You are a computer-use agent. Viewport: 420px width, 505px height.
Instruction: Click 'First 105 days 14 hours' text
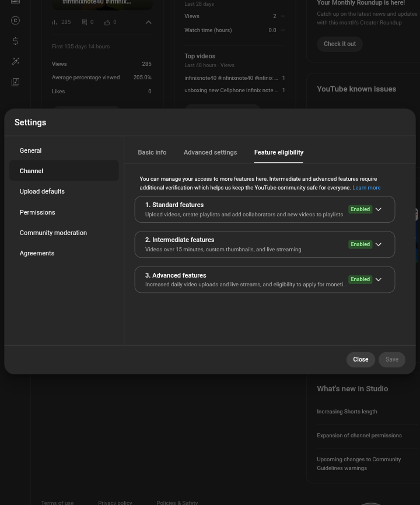pos(80,47)
